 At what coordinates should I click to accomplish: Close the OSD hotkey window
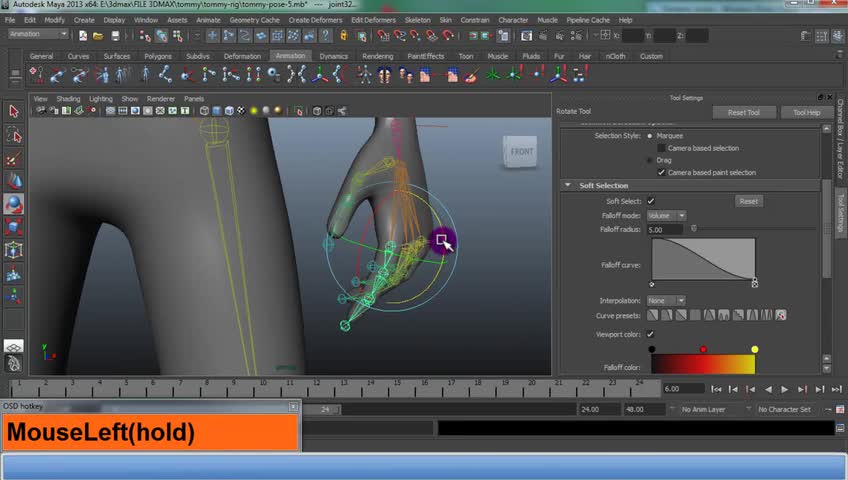293,406
